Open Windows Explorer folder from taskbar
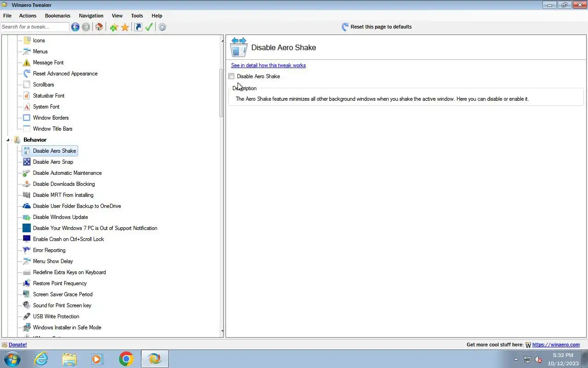 [69, 359]
